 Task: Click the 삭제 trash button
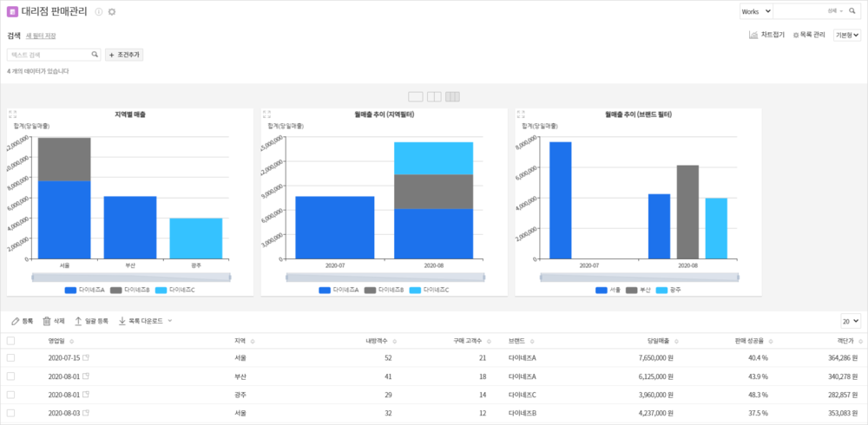click(54, 321)
